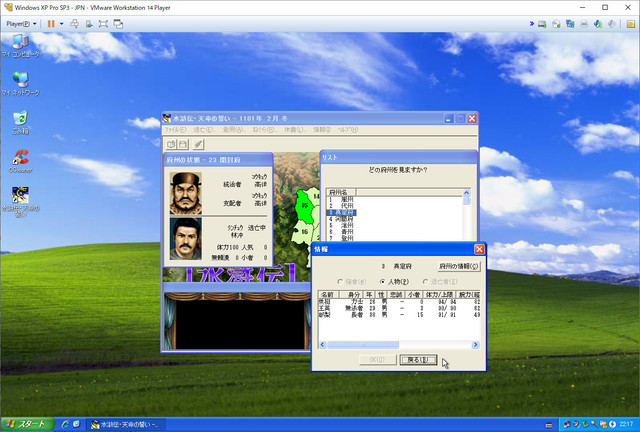Click the right arrow of the table's horizontal scrollbar

point(476,345)
